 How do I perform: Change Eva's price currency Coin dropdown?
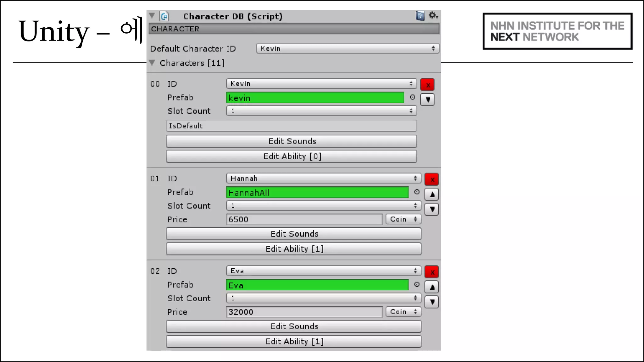pos(403,312)
